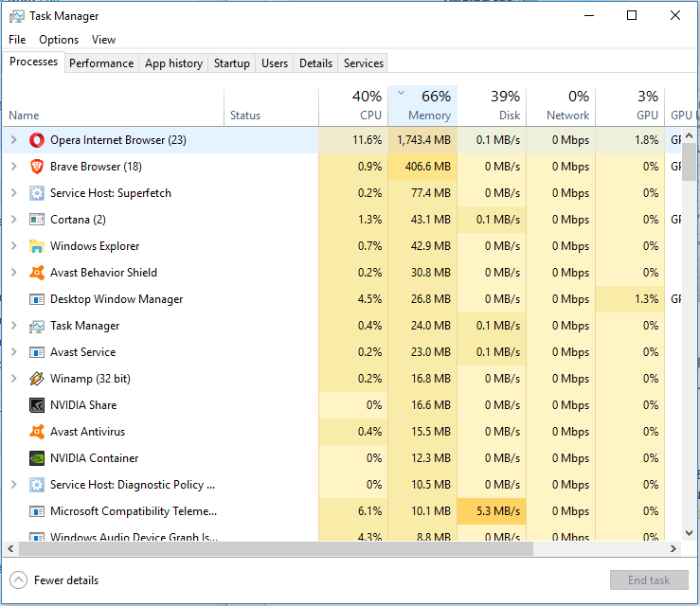Image resolution: width=700 pixels, height=606 pixels.
Task: Click the horizontal scrollbar thumb
Action: [x=276, y=549]
